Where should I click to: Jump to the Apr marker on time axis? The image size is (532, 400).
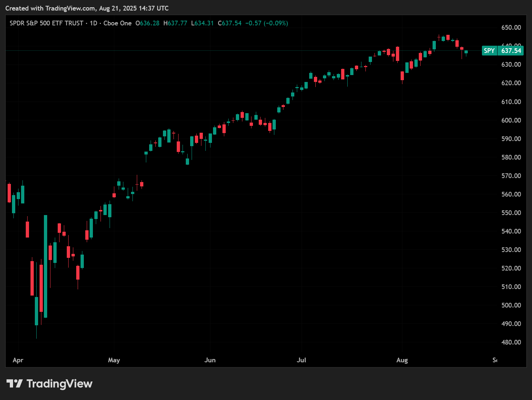click(18, 360)
